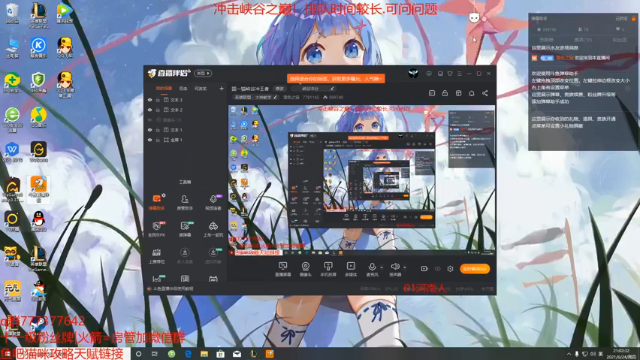
Task: Open the right grayed download tool with badge
Action: 213,256
